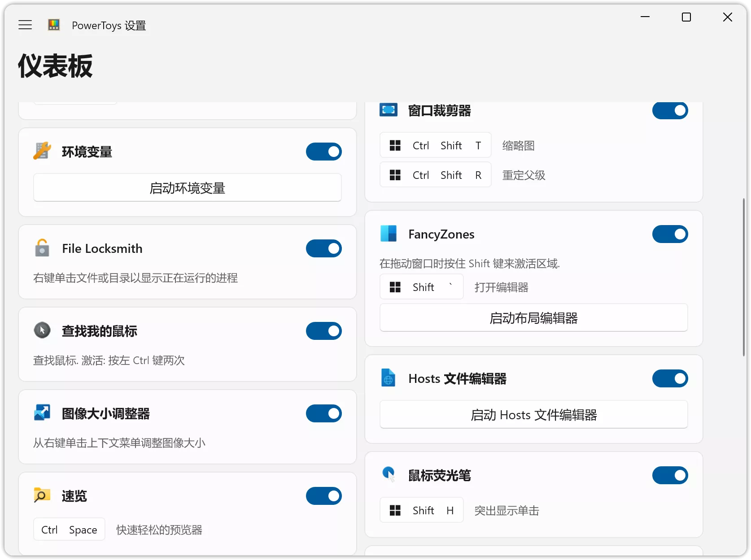Click the 鼠标荧光笔 module icon
751x560 pixels.
tap(389, 475)
